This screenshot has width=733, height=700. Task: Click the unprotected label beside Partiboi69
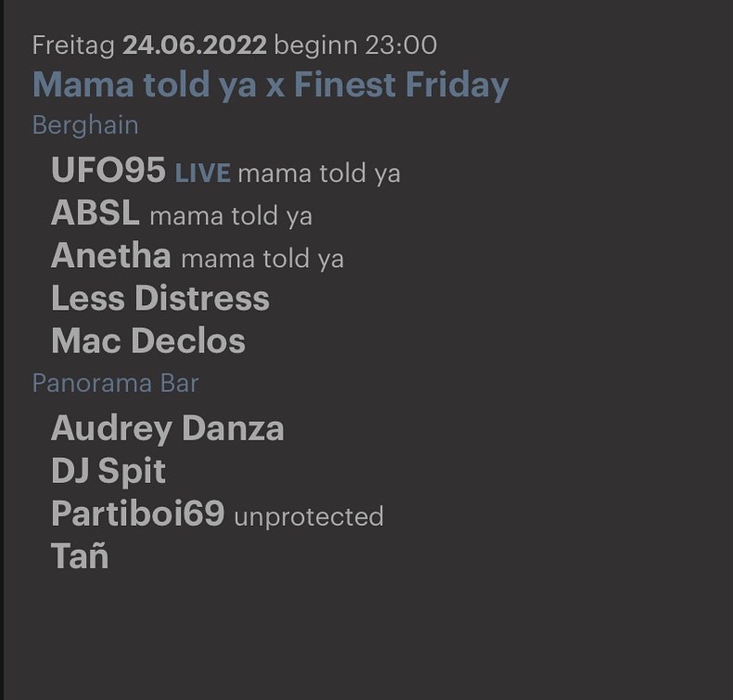click(x=309, y=516)
